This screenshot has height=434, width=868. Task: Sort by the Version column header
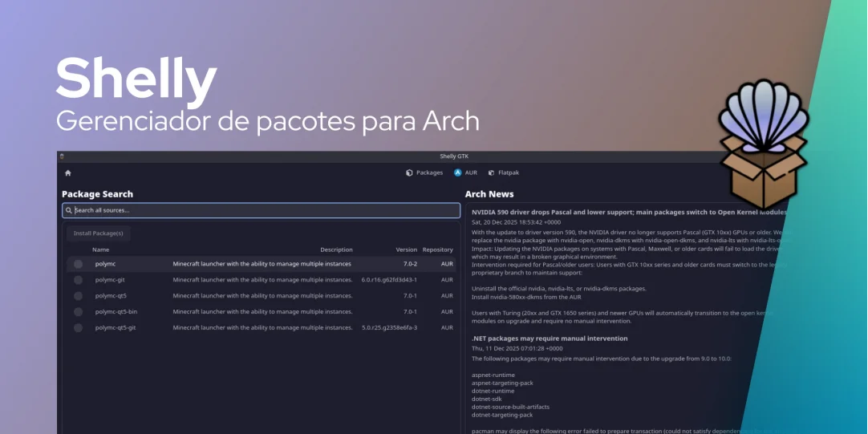[x=406, y=249]
